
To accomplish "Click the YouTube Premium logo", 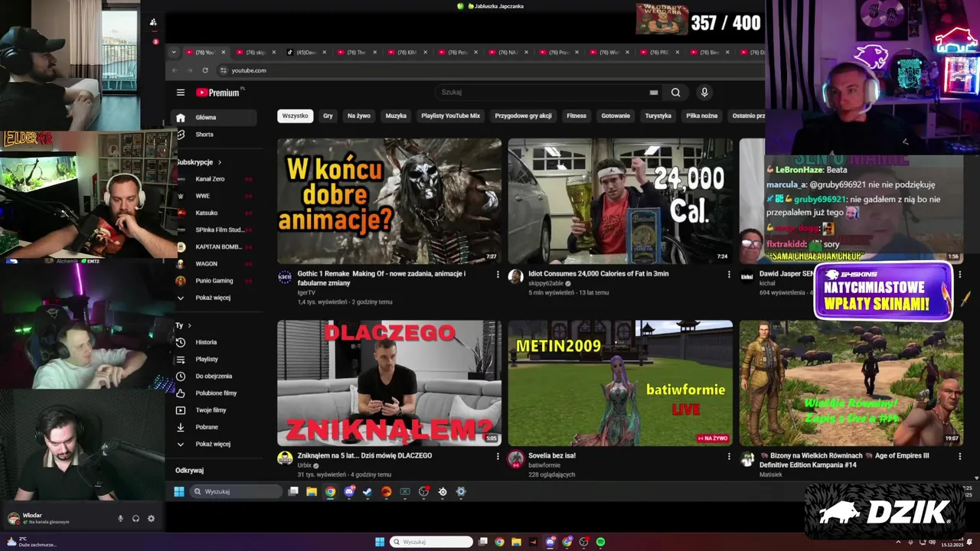I will pos(220,93).
